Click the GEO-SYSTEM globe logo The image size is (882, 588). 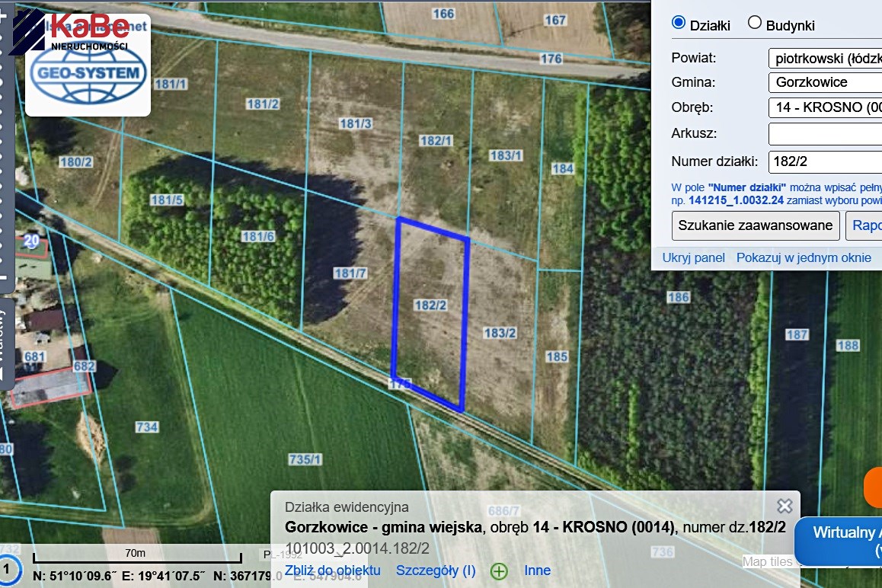pyautogui.click(x=88, y=75)
